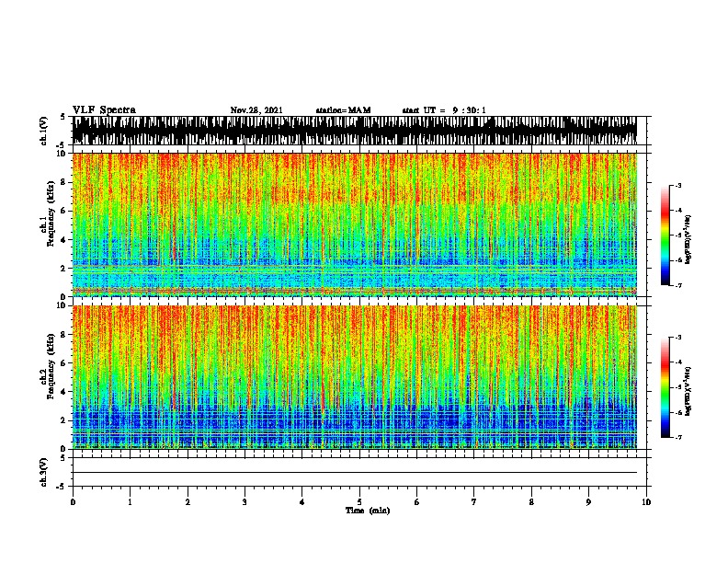Click time axis tick label "4"
728x563 pixels.
302,502
